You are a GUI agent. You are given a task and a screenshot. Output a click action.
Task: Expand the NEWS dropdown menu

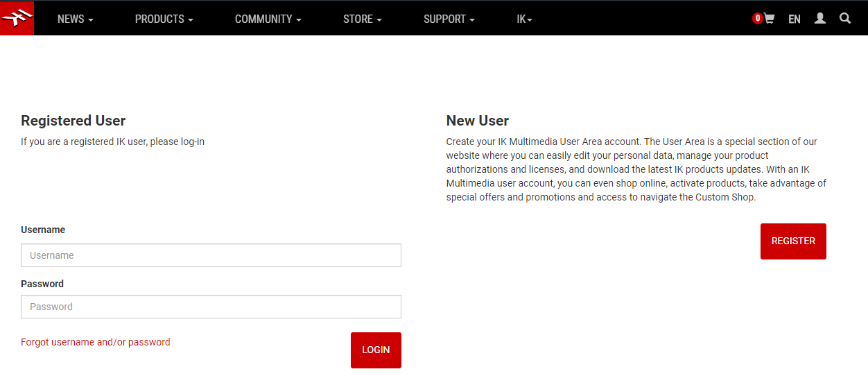[75, 19]
